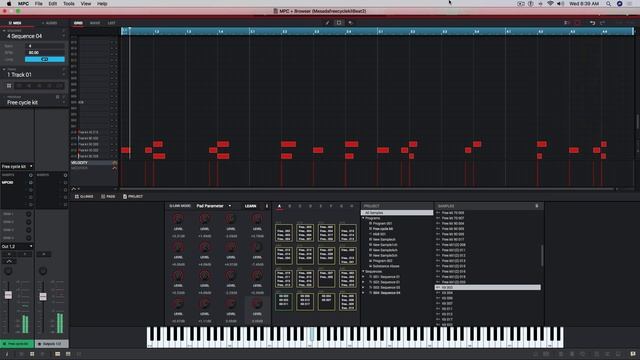Click the tan pad view icon in bottom toolbar

[x=58, y=354]
